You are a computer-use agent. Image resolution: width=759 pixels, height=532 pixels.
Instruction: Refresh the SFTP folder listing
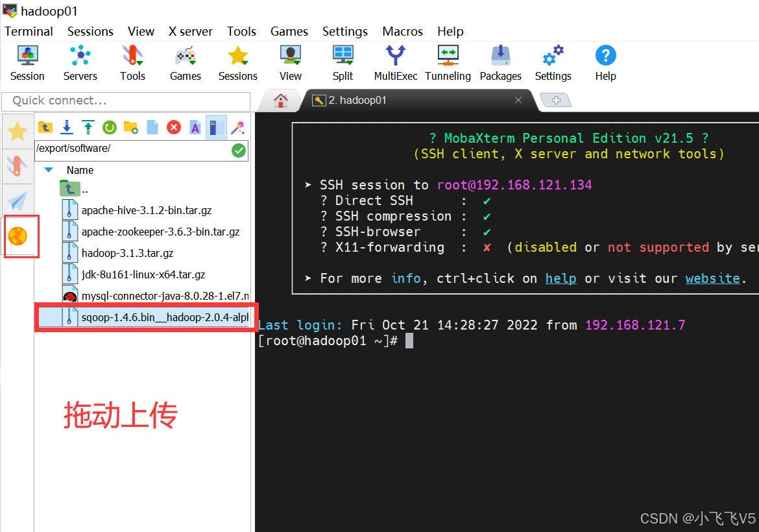pyautogui.click(x=110, y=127)
